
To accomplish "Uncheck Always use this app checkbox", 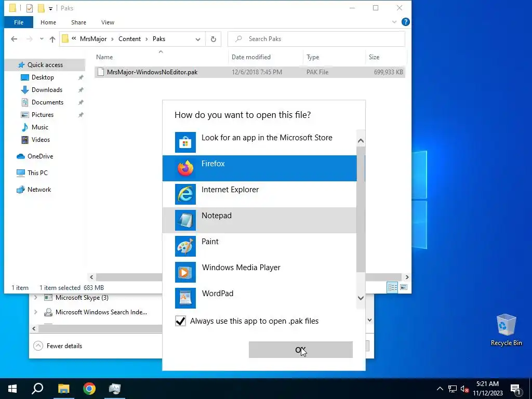I will tap(180, 321).
